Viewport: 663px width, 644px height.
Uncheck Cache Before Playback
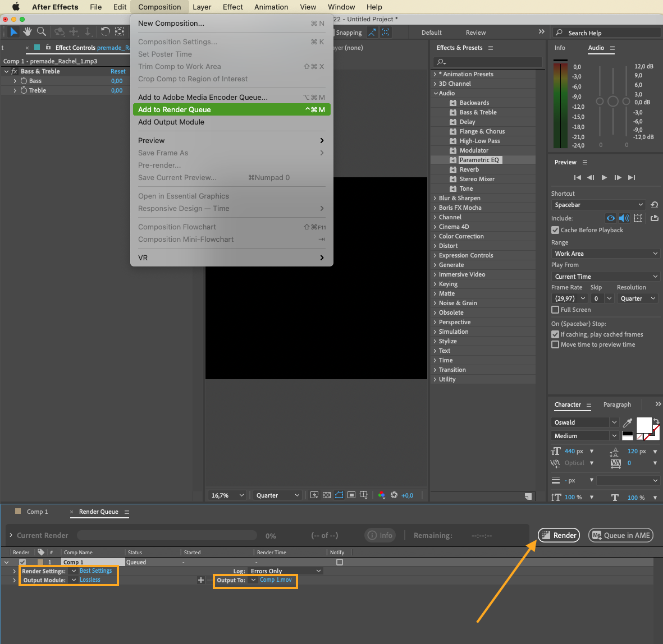[555, 230]
